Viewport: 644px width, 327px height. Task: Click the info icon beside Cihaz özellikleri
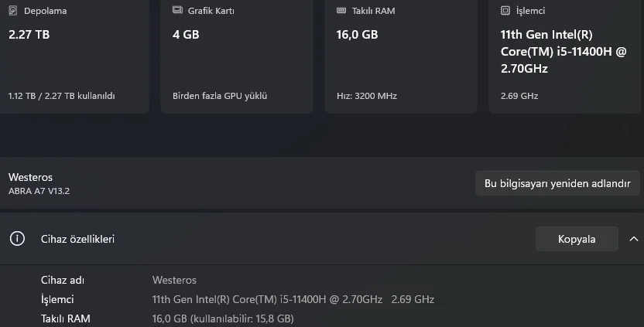(17, 239)
